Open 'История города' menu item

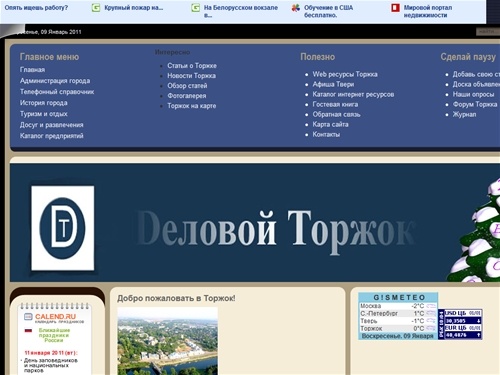[44, 103]
